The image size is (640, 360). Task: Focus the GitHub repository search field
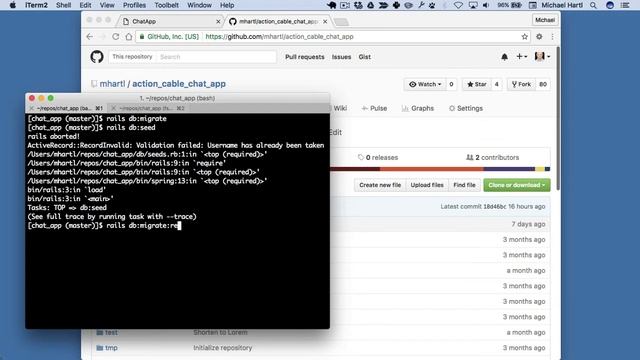[x=216, y=57]
